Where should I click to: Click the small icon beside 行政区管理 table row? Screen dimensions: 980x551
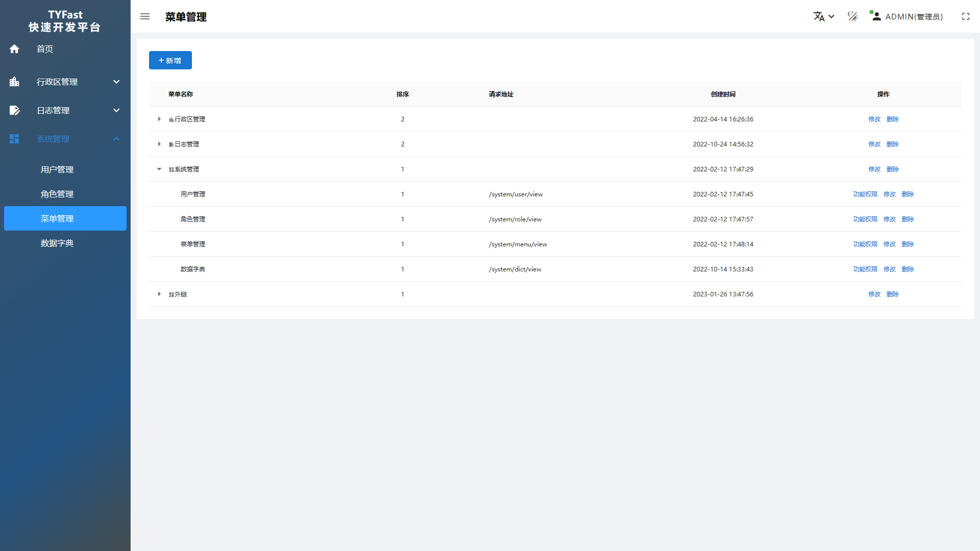tap(171, 119)
